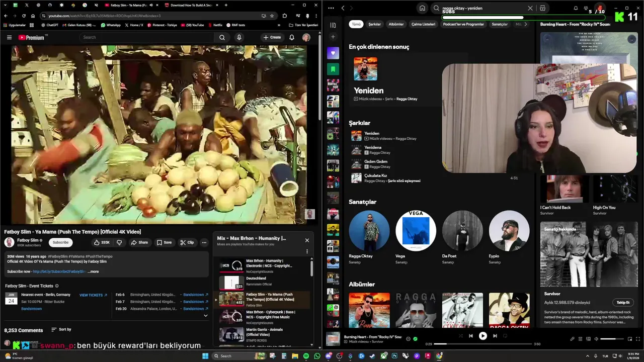Viewport: 644px width, 362px height.
Task: Open Spotify notifications bell
Action: pos(576,8)
